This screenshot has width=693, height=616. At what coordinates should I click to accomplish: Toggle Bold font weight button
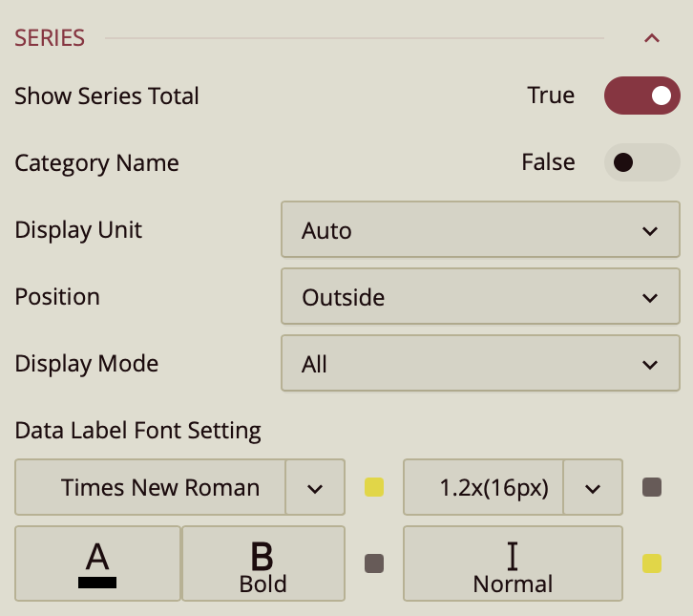(x=262, y=563)
